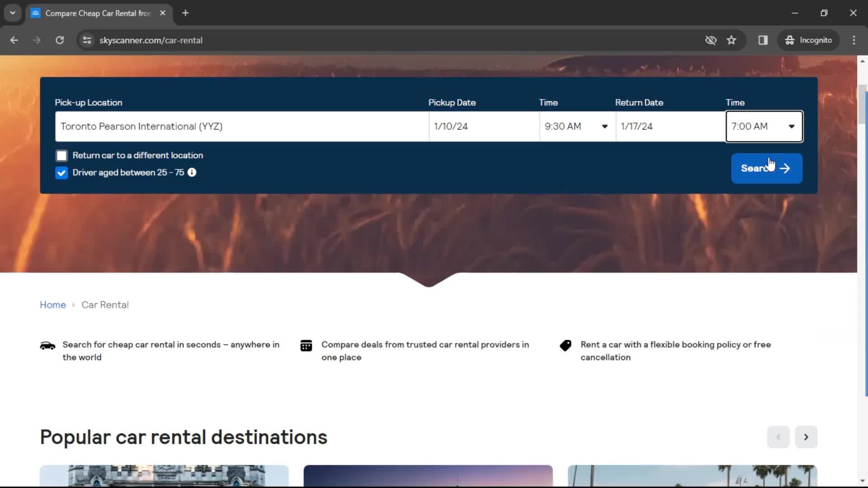The image size is (868, 488).
Task: Click the Search button
Action: [x=766, y=168]
